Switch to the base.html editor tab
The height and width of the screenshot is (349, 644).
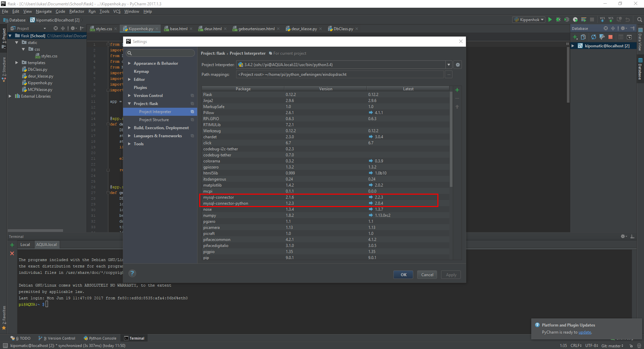pos(178,29)
